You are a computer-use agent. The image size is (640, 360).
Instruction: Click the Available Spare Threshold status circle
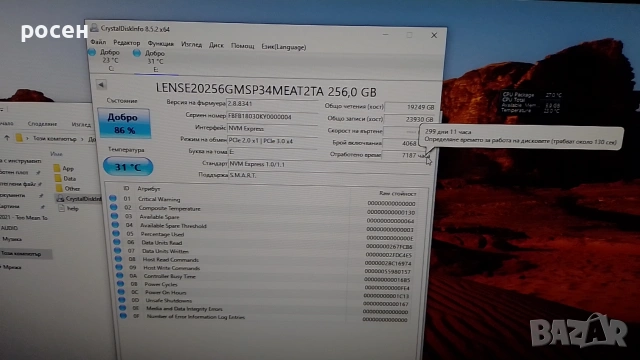click(115, 224)
